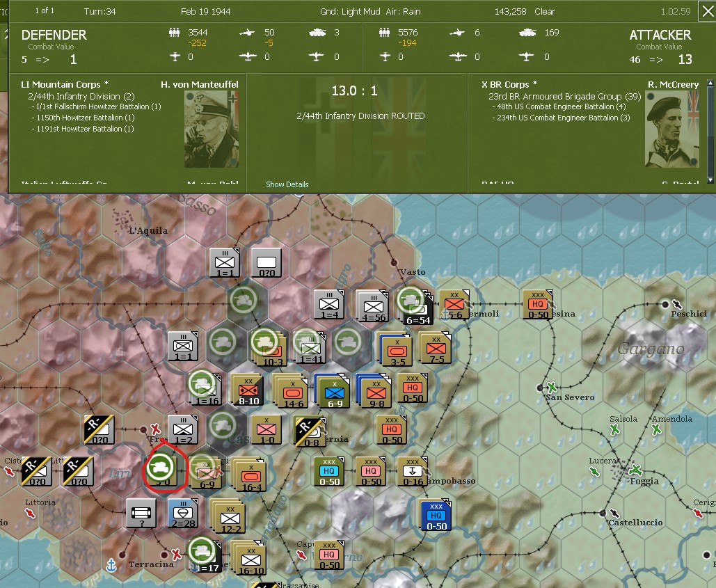
Task: Click the Terracina port anchor icon
Action: [111, 565]
